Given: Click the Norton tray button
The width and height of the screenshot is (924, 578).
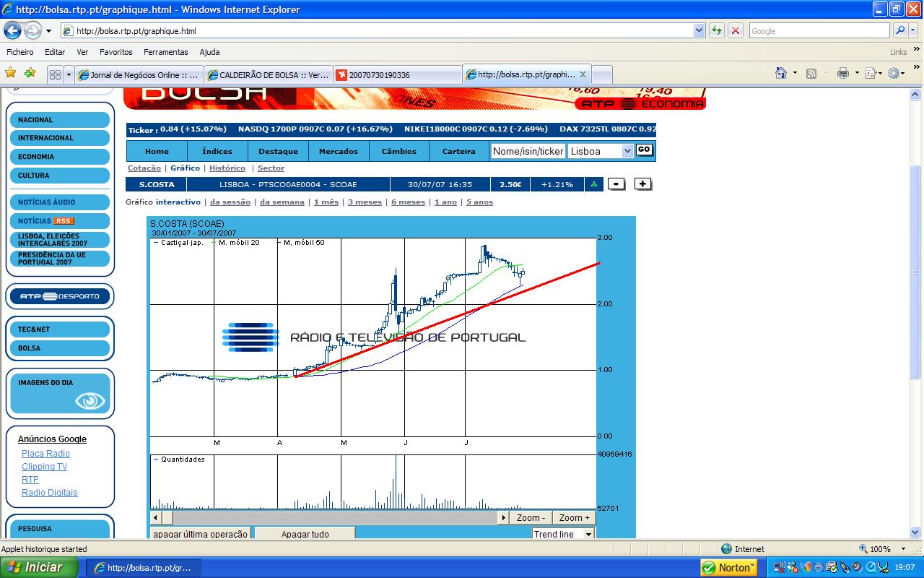Looking at the screenshot, I should pos(729,567).
